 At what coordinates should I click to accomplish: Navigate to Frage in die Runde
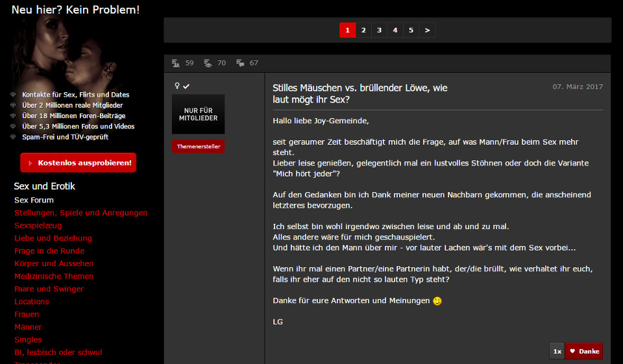coord(49,250)
